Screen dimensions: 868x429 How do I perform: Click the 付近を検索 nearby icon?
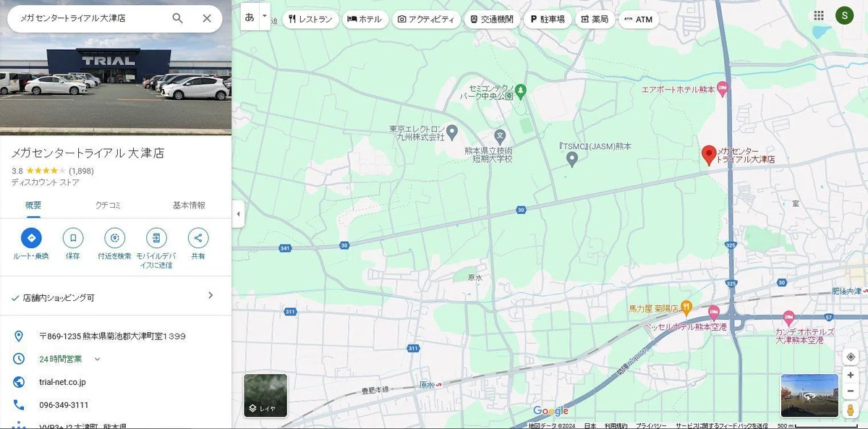(x=114, y=237)
